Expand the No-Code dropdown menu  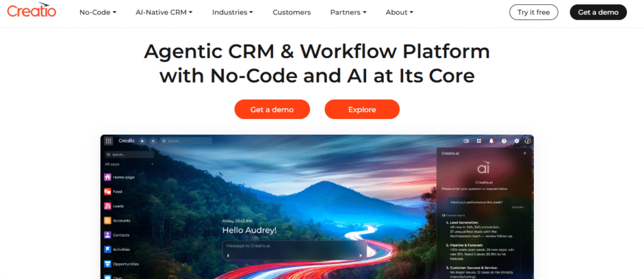pyautogui.click(x=97, y=12)
